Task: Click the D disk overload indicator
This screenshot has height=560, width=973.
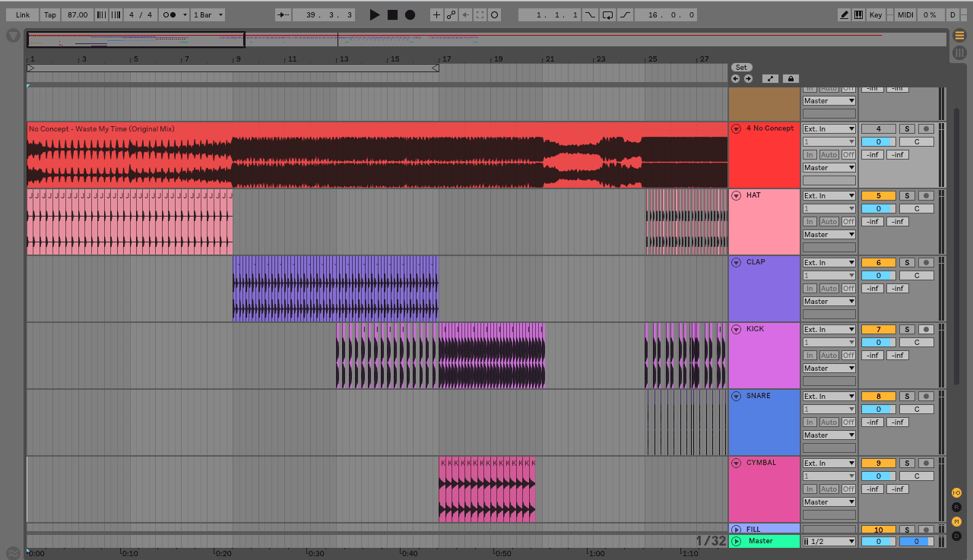Action: click(952, 14)
